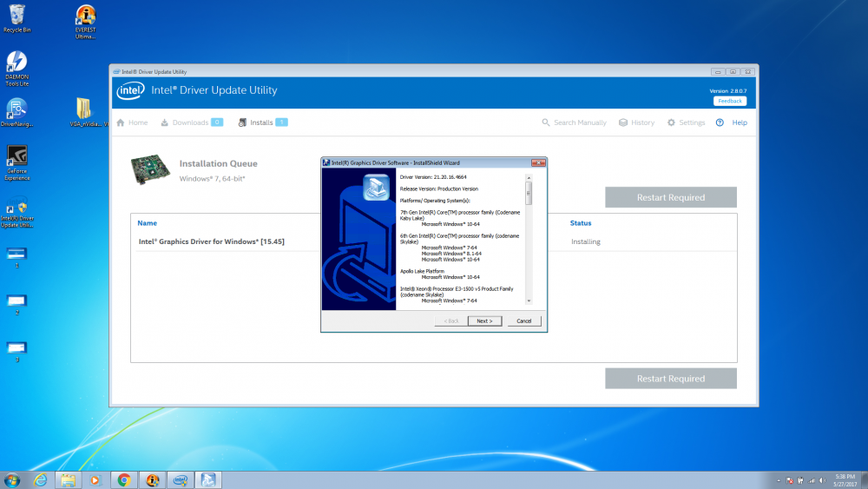The image size is (868, 489).
Task: Click the upper Restart Required button
Action: [670, 197]
